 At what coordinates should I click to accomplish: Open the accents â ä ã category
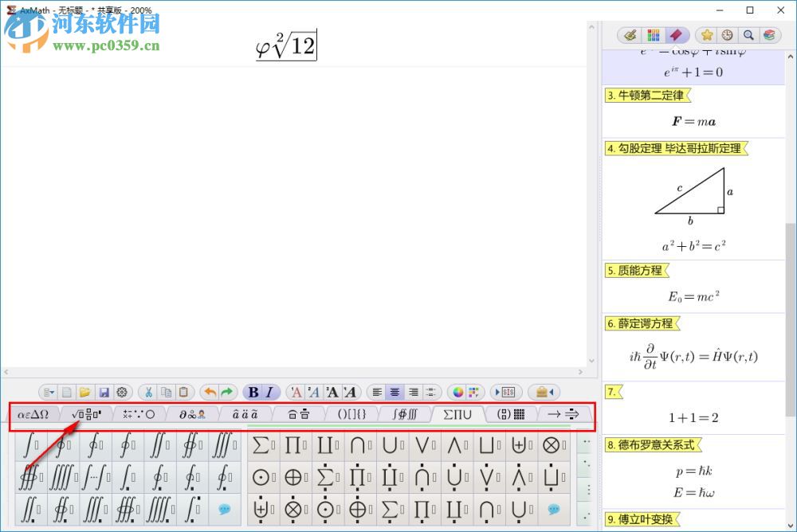pos(247,413)
